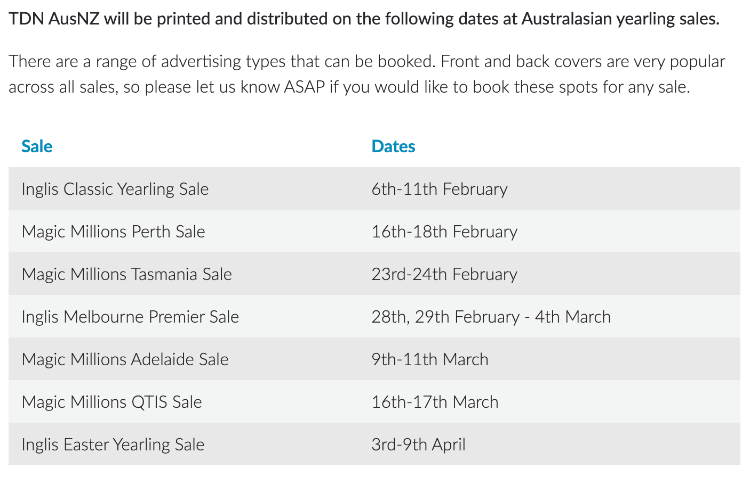Select the Magic Millions QTIS Sale cell
The height and width of the screenshot is (477, 750).
click(111, 402)
